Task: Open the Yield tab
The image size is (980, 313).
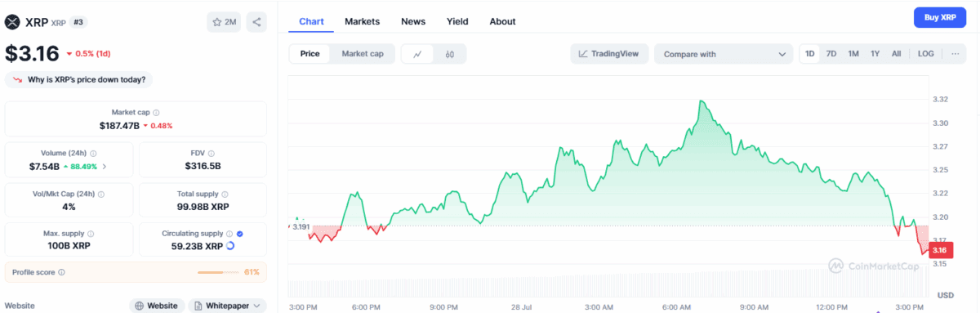Action: [x=457, y=21]
